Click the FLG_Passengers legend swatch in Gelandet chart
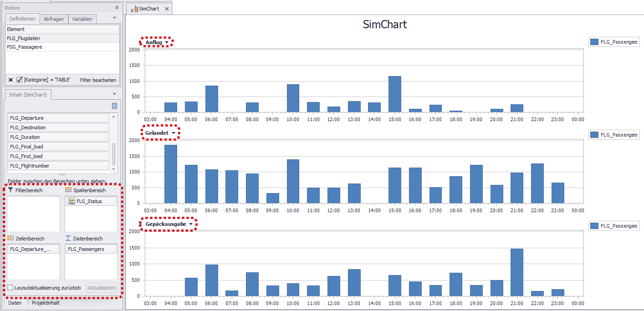 point(594,135)
